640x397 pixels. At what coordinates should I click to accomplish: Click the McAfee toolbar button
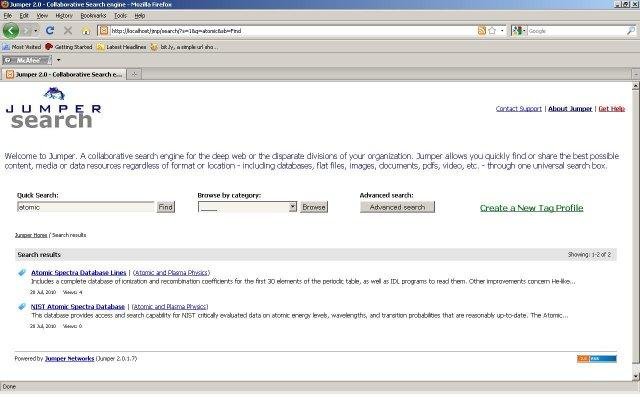[27, 60]
